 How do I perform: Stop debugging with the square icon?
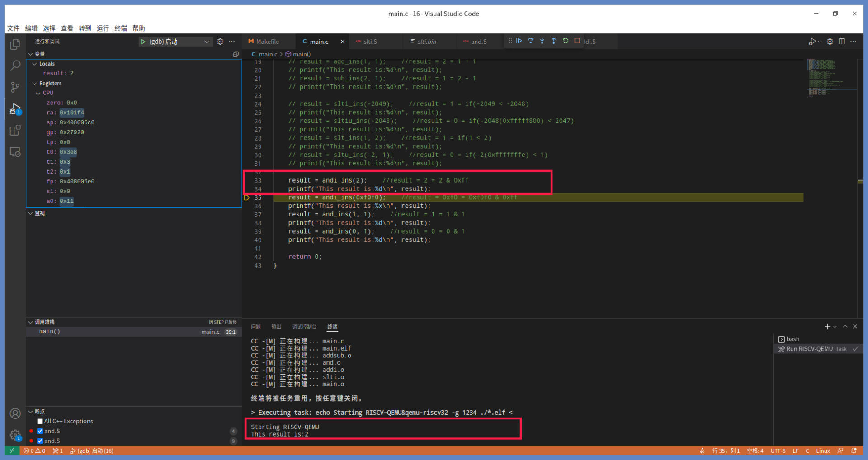point(577,41)
